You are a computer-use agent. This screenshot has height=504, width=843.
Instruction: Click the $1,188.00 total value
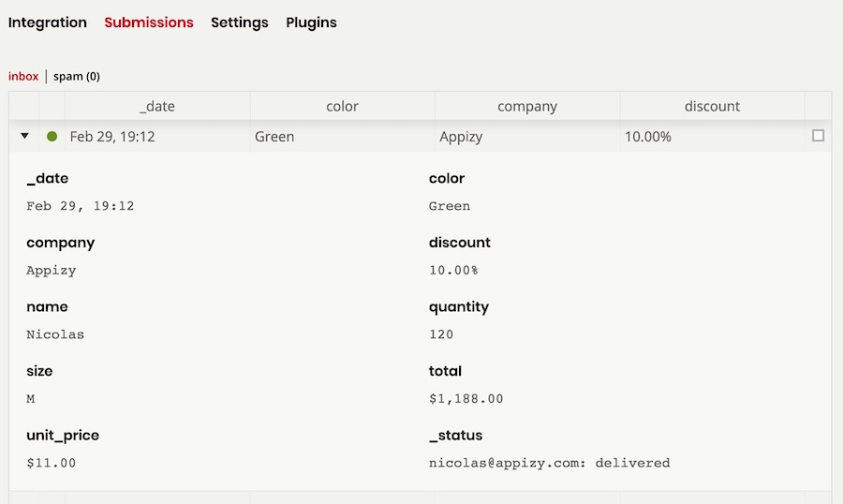tap(466, 398)
